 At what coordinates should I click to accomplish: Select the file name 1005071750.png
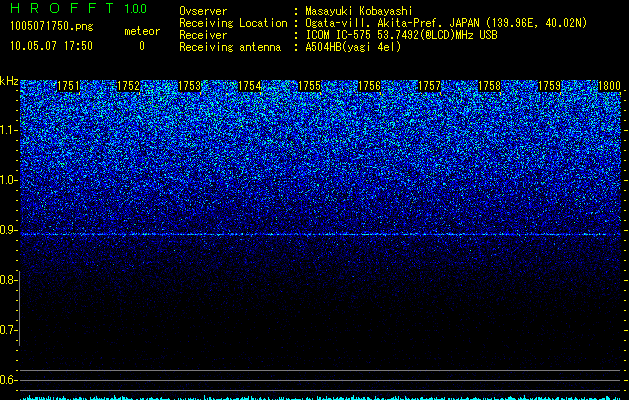52,26
